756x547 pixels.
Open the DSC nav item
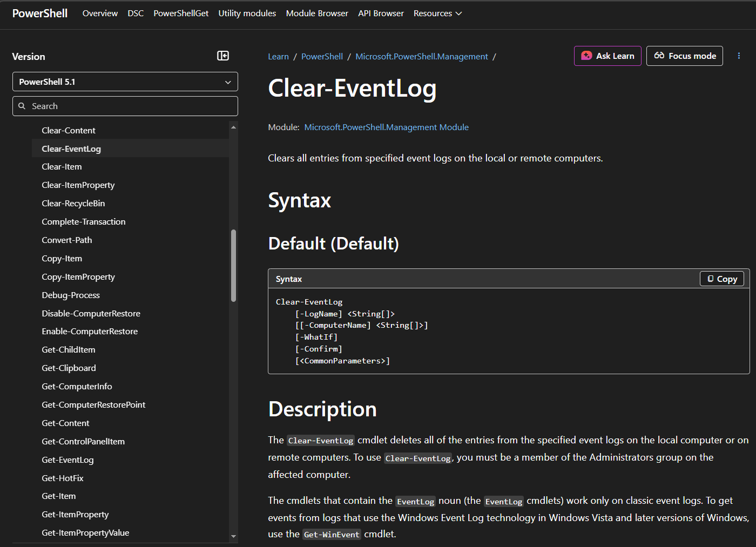pos(136,13)
